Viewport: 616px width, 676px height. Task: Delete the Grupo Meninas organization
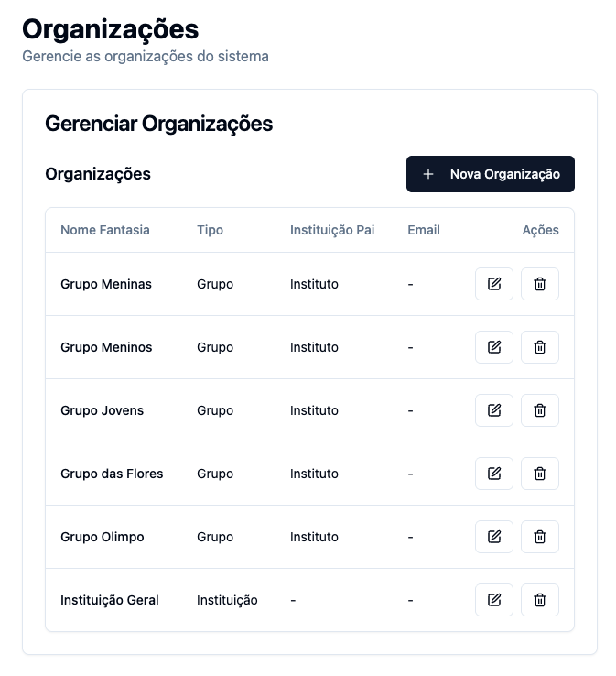[539, 284]
